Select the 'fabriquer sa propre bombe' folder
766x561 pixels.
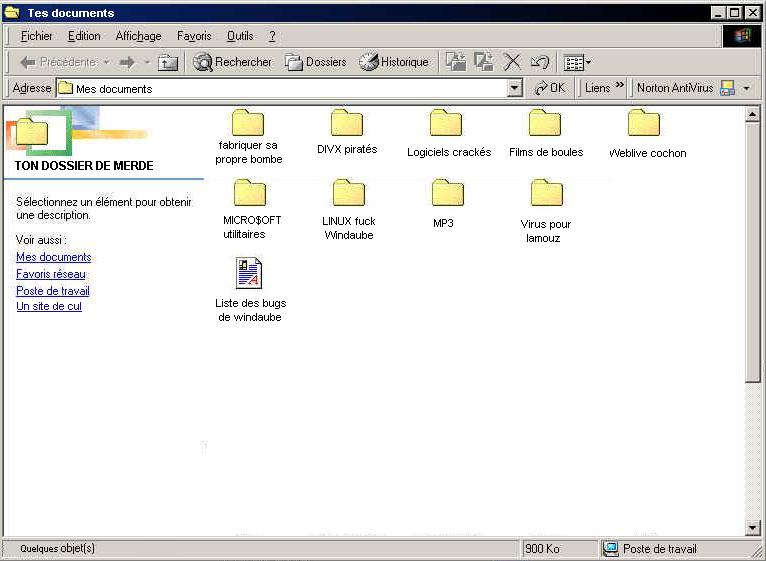(248, 137)
